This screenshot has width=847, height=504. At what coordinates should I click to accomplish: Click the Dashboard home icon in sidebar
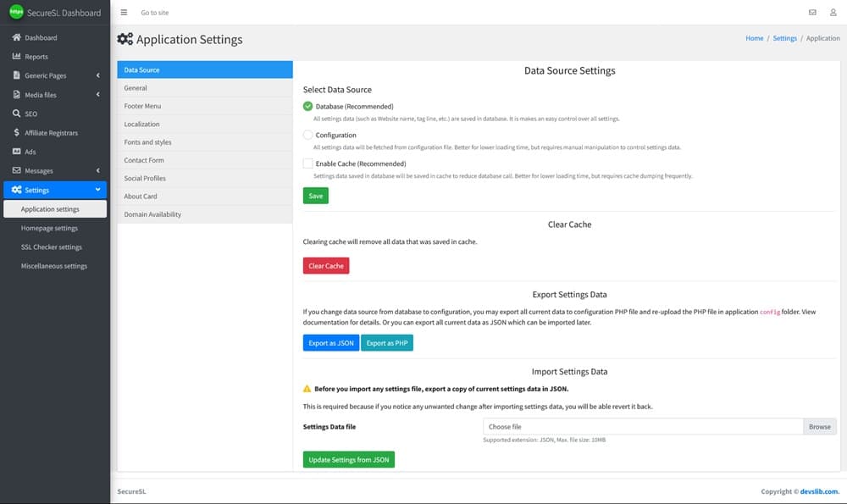pyautogui.click(x=16, y=38)
